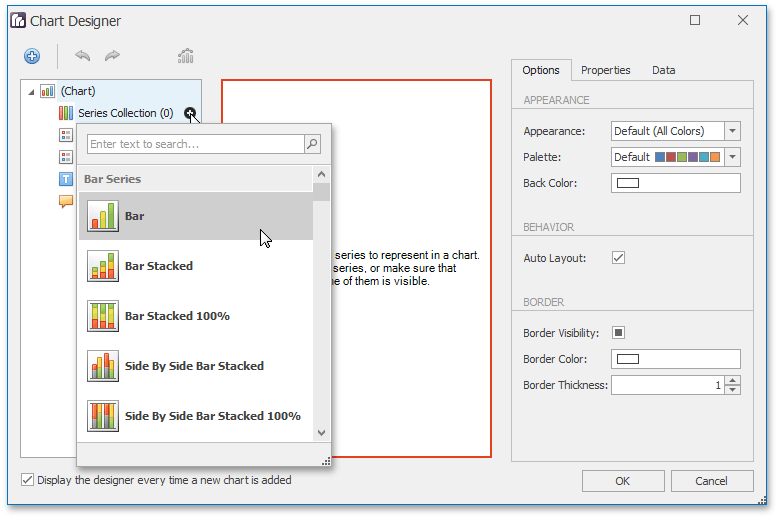
Task: Open the Palette dropdown arrow
Action: click(732, 157)
